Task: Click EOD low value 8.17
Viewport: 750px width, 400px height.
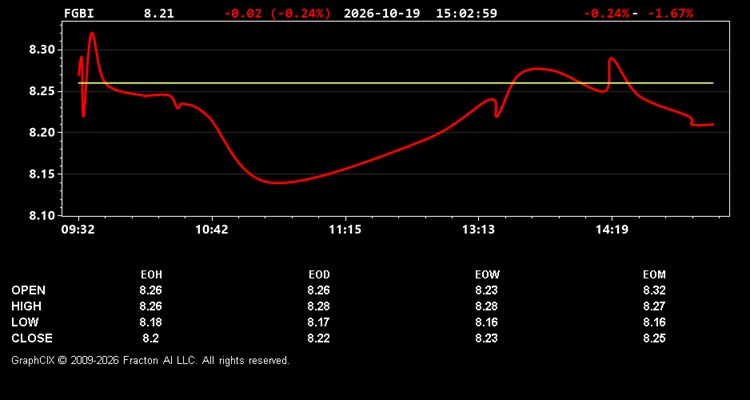Action: point(319,322)
